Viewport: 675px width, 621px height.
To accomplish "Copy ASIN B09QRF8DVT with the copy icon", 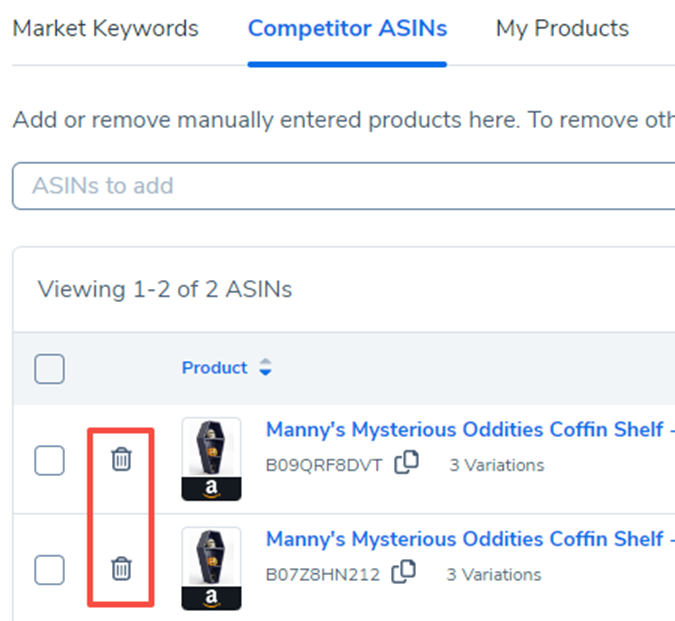I will (406, 463).
